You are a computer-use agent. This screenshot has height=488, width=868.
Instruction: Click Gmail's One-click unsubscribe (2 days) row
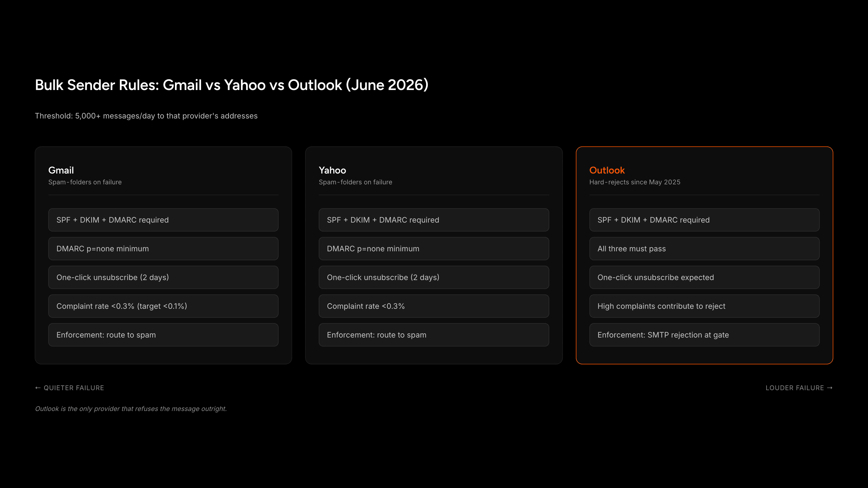[x=163, y=278]
